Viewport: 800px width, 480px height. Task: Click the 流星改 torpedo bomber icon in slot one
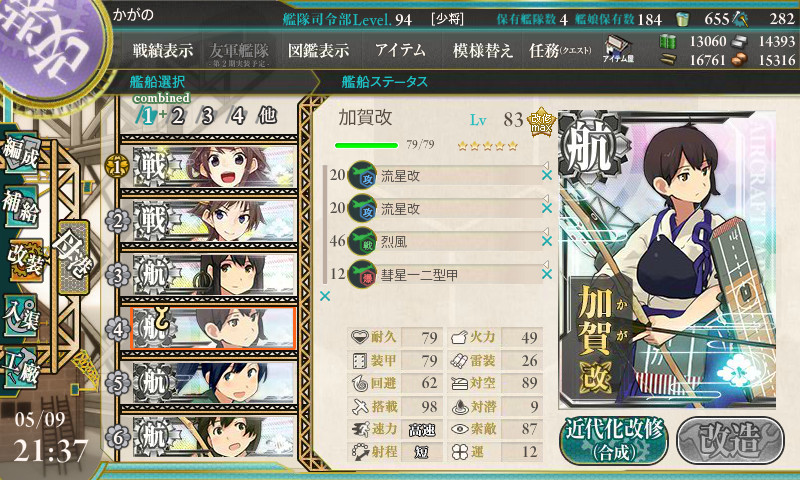[x=362, y=175]
